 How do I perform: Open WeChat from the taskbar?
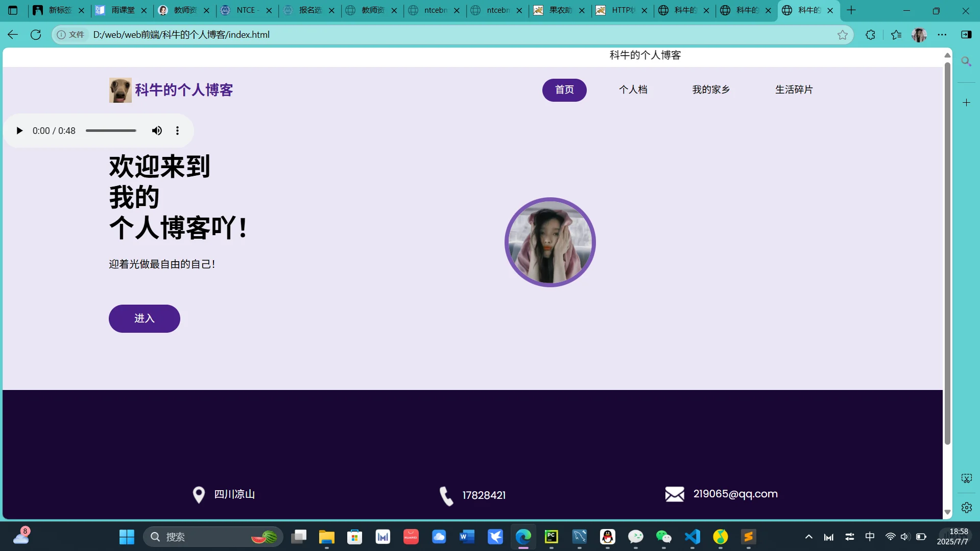[x=663, y=537]
